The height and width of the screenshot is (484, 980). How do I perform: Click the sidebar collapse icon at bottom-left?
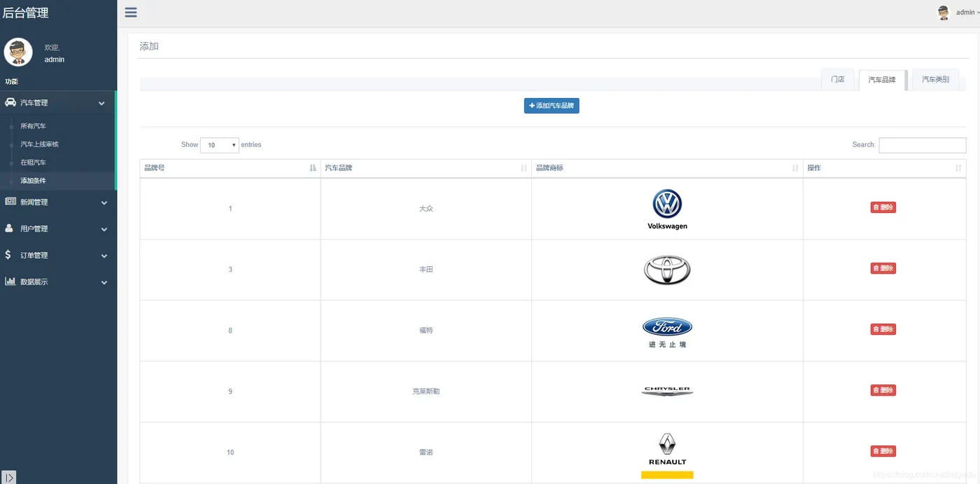point(8,478)
